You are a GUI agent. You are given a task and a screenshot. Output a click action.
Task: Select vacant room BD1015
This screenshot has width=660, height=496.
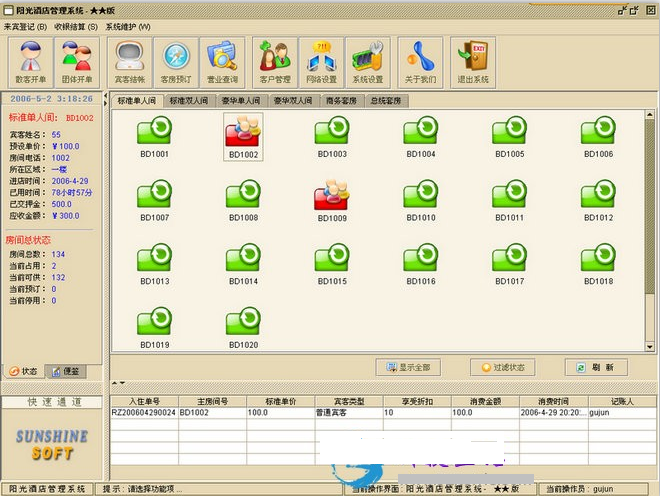pos(332,264)
